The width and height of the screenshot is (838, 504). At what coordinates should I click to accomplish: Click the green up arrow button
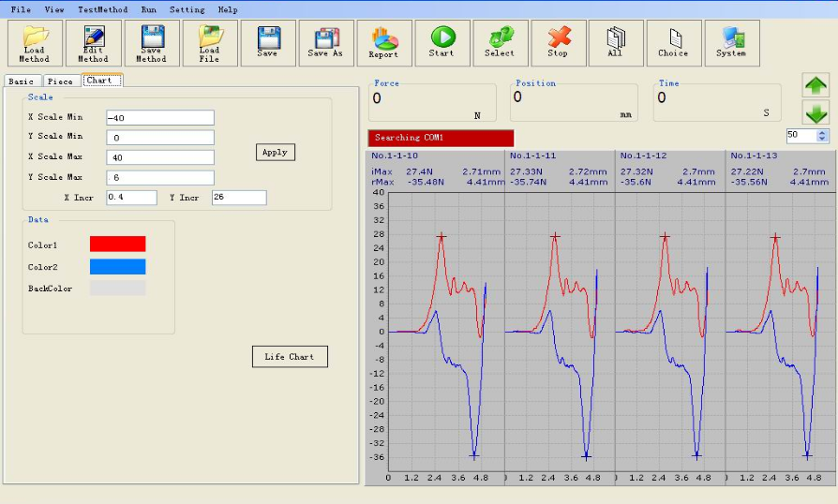pyautogui.click(x=816, y=85)
